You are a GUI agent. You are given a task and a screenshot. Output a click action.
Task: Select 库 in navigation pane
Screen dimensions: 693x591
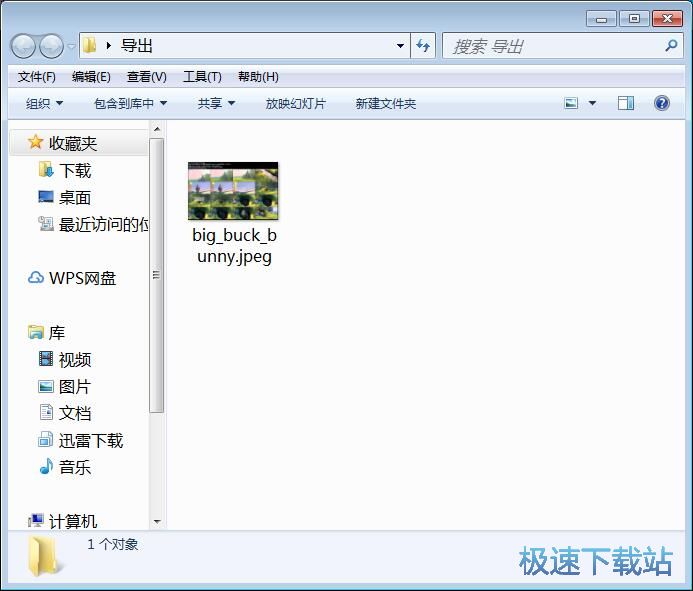click(57, 333)
